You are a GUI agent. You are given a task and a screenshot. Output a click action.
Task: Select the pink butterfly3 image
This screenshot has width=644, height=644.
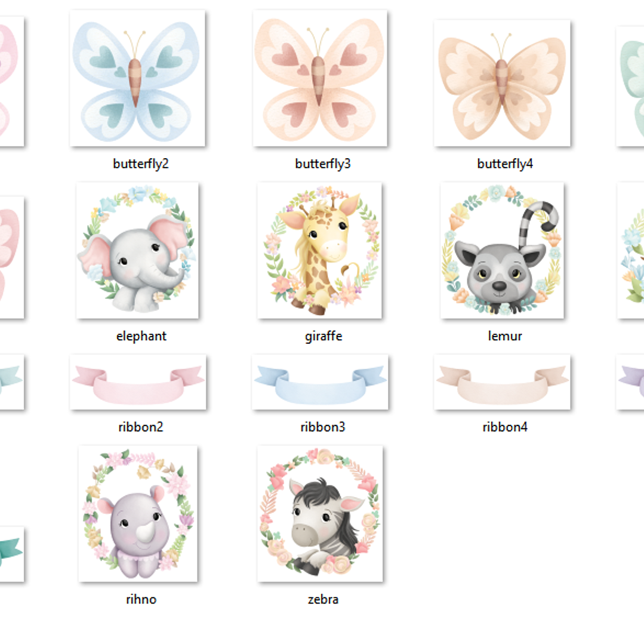pyautogui.click(x=320, y=78)
